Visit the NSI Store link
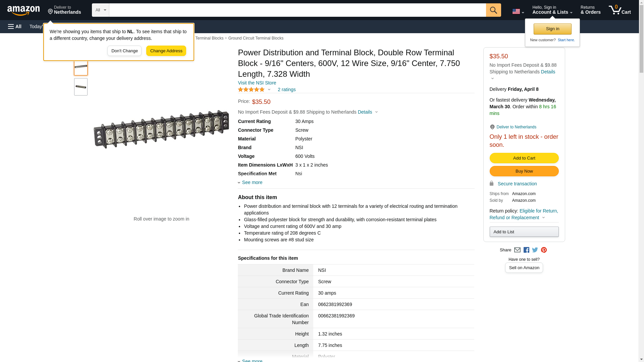 coord(257,83)
